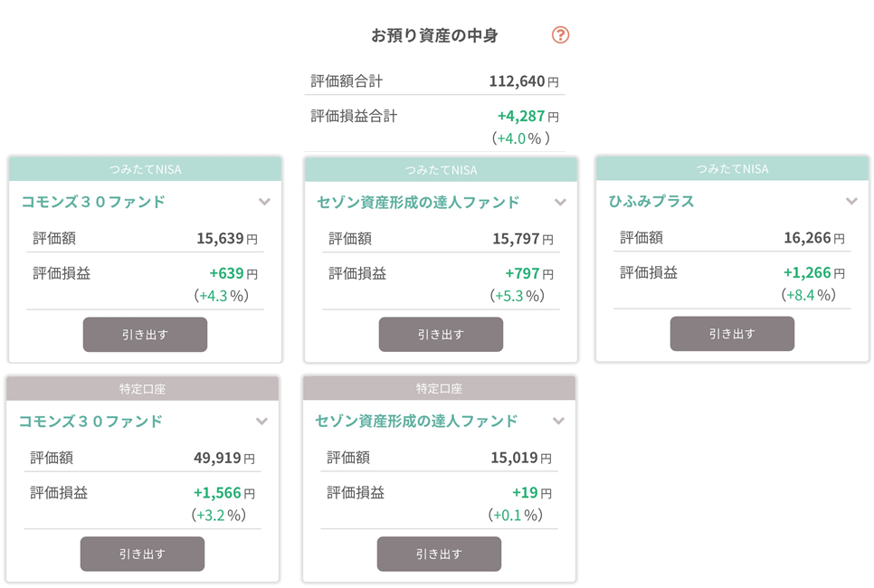Click 引き出す under ひふみプラス

[x=732, y=333]
